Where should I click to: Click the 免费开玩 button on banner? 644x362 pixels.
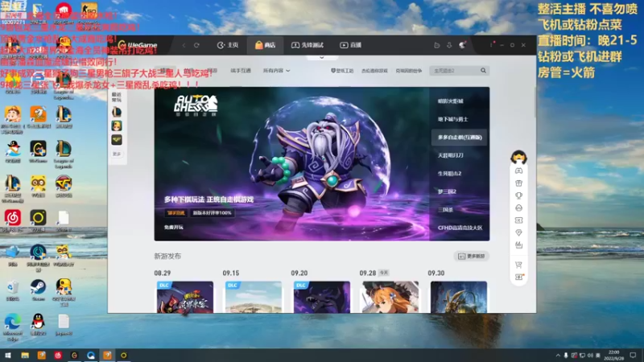(173, 227)
